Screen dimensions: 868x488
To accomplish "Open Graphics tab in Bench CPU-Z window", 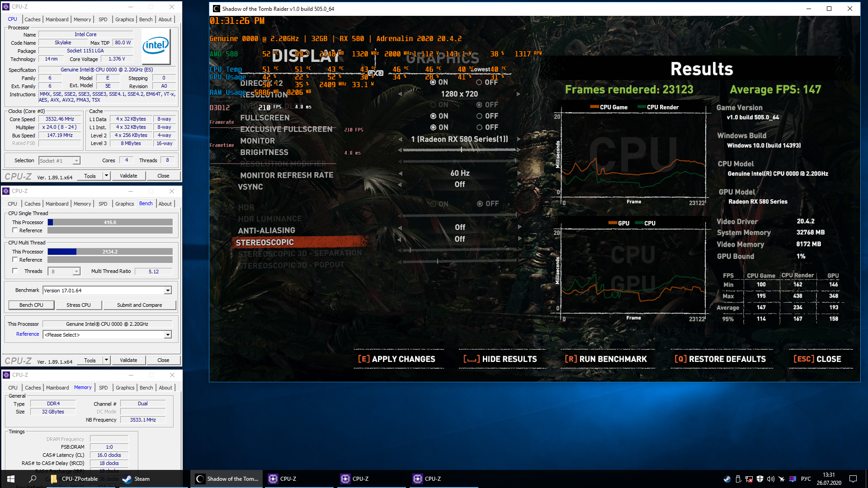I will 125,204.
